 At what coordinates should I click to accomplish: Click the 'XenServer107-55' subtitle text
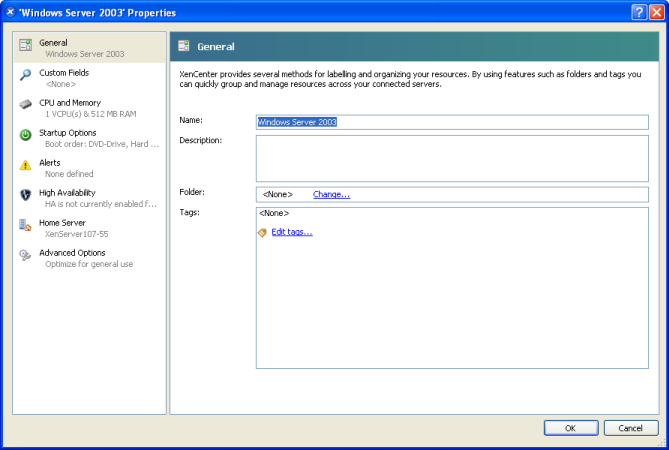click(77, 234)
